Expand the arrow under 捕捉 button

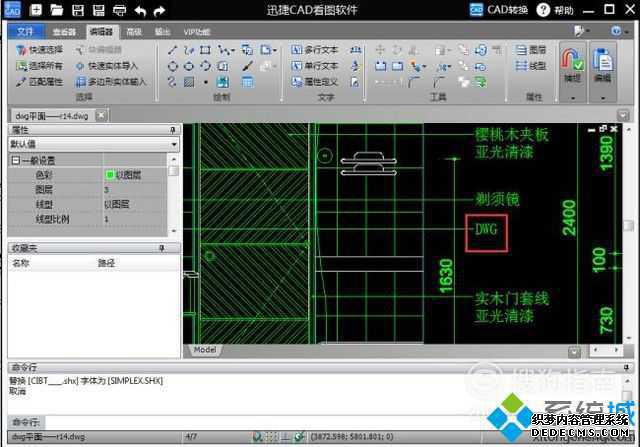coord(573,98)
